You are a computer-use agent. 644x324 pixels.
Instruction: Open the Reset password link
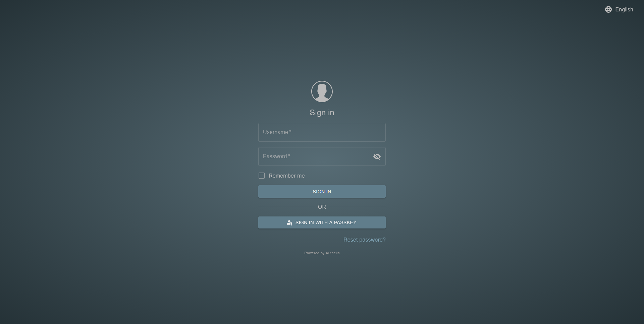(x=364, y=240)
